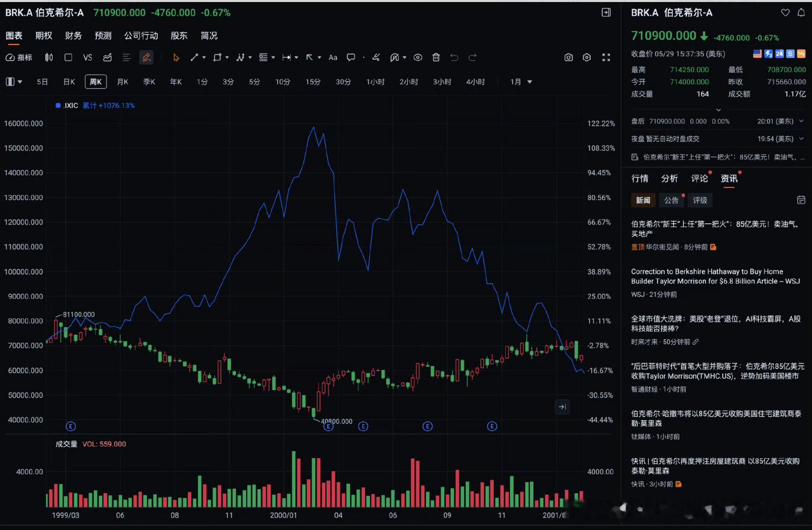Open rectangle shape tool options dropdown
Viewport: 812px width, 530px height.
227,57
